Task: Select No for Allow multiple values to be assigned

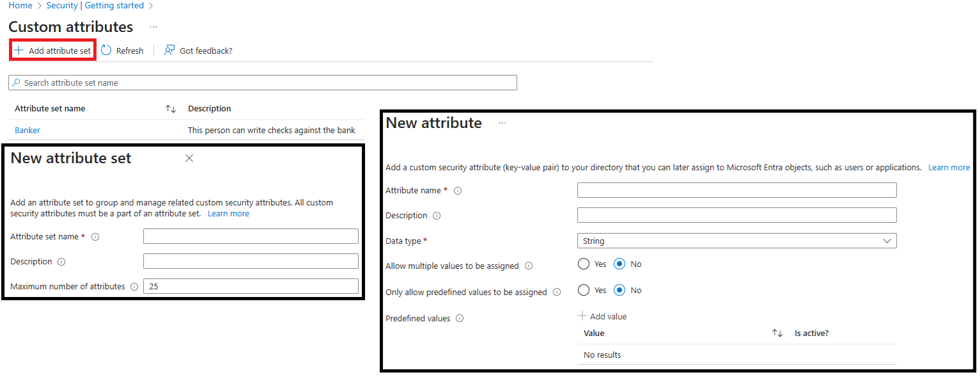Action: click(619, 264)
